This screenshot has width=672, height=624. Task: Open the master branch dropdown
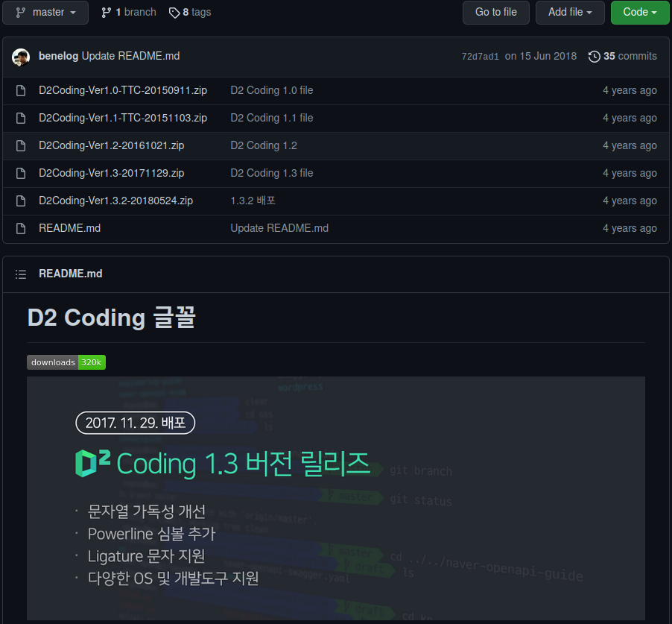pyautogui.click(x=45, y=13)
